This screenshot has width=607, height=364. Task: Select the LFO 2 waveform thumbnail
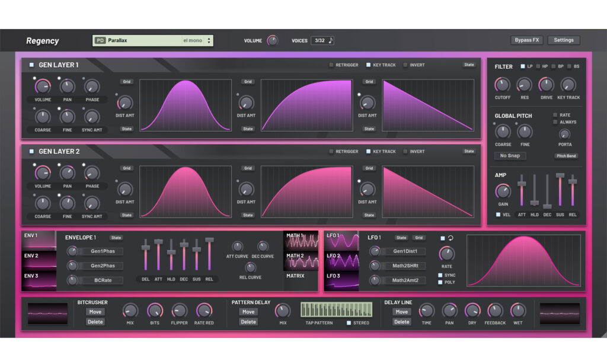pos(343,260)
